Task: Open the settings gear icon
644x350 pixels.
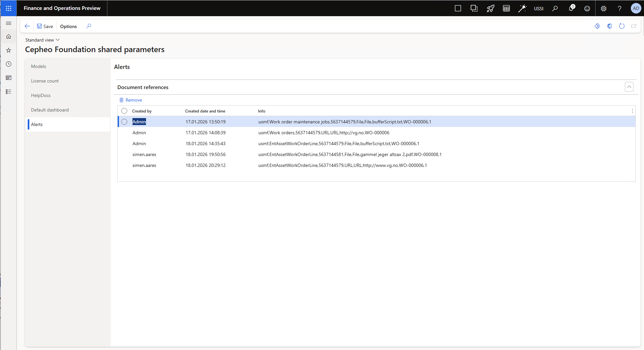Action: [x=603, y=8]
